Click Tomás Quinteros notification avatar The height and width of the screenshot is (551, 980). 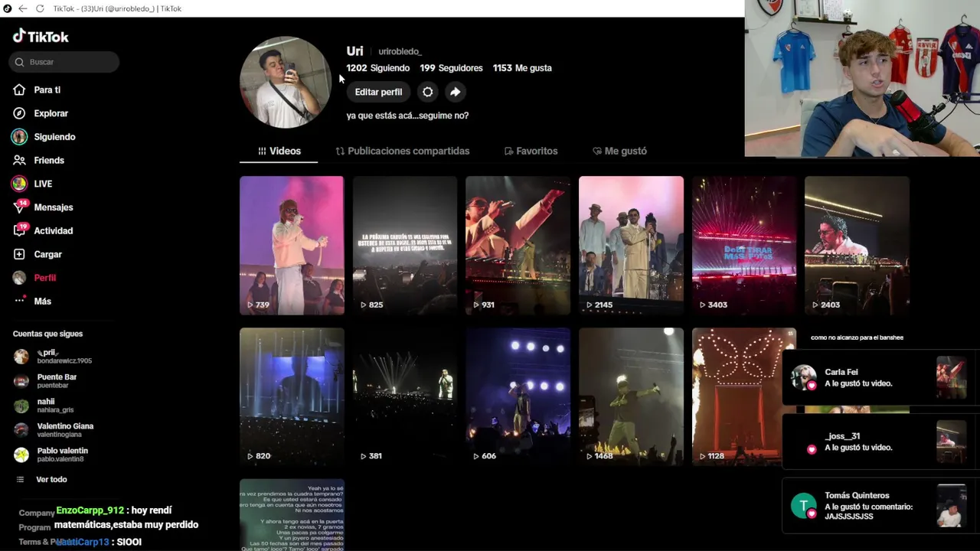803,506
